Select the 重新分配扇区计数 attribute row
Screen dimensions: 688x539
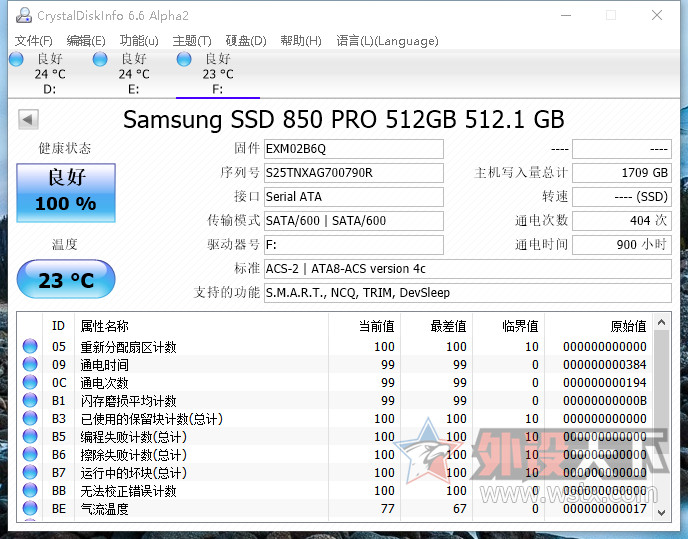335,346
